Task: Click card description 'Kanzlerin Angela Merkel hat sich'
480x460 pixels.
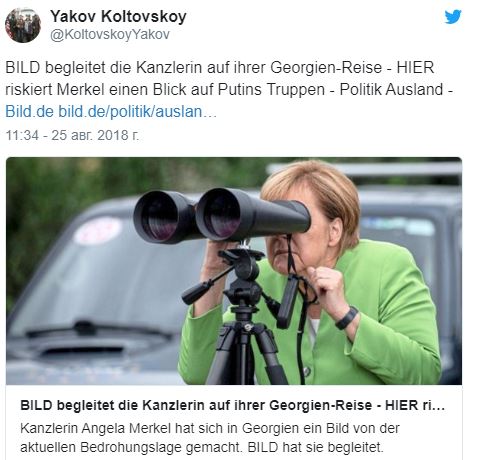Action: pyautogui.click(x=210, y=428)
